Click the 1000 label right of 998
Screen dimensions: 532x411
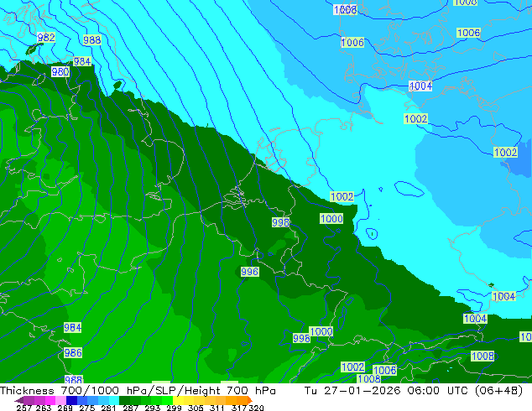pos(331,219)
